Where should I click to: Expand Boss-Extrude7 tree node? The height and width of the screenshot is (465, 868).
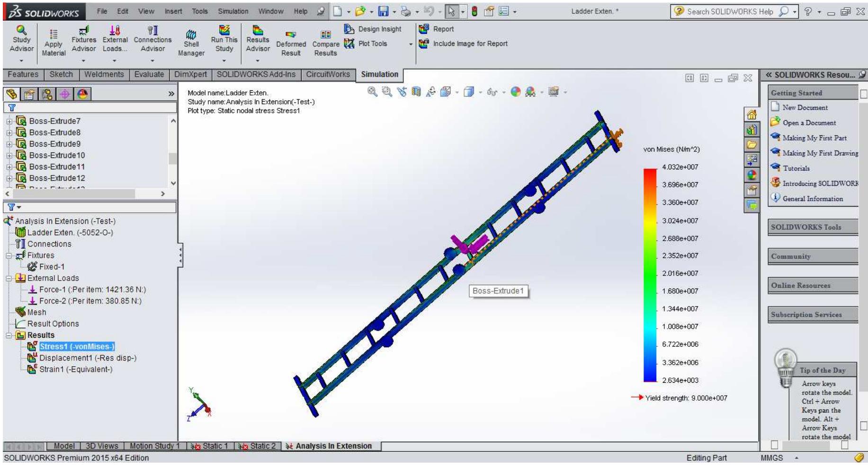point(9,121)
